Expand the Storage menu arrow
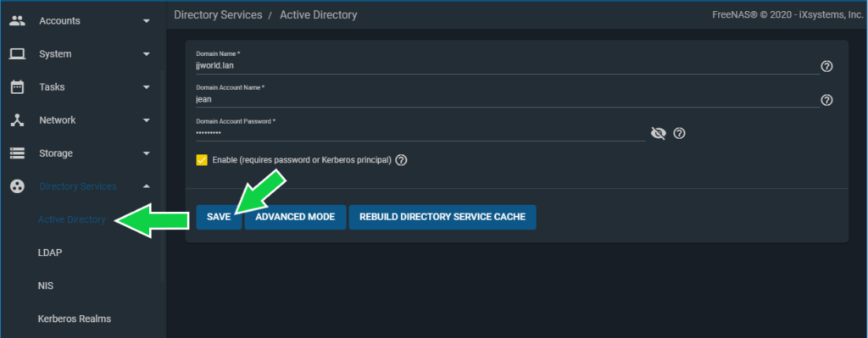 146,153
